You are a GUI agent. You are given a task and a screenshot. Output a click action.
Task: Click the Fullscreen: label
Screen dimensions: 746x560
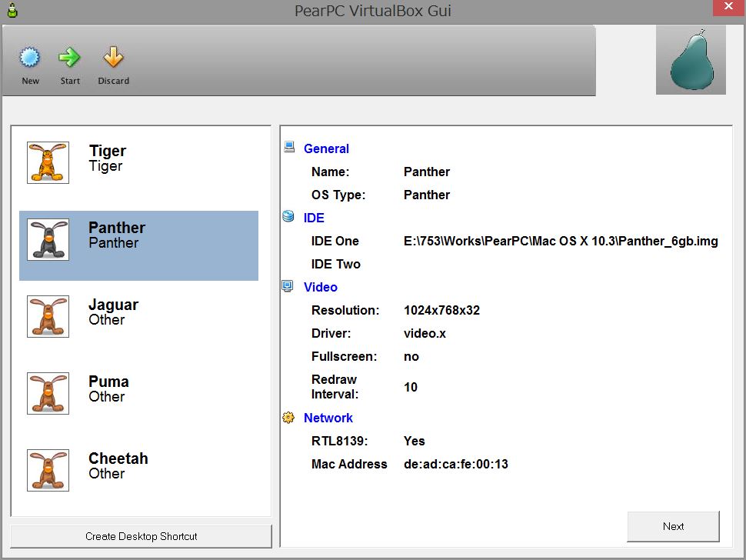click(344, 357)
